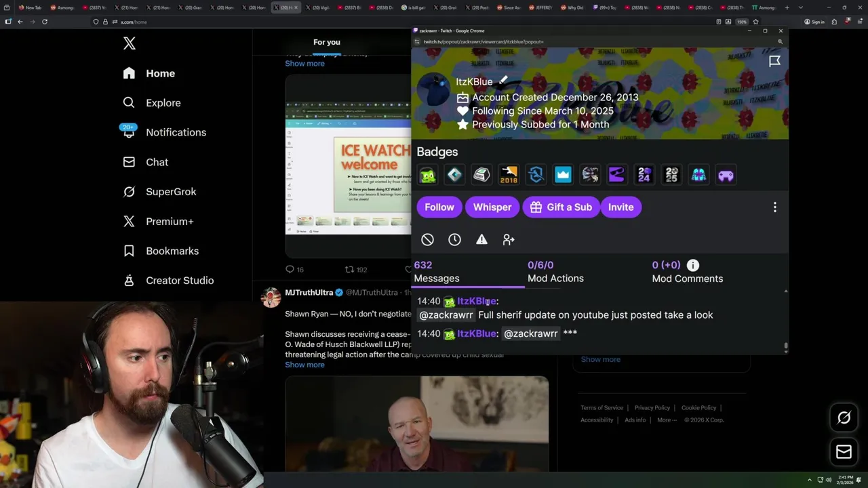Click the Chat envelope icon in sidebar

click(129, 162)
